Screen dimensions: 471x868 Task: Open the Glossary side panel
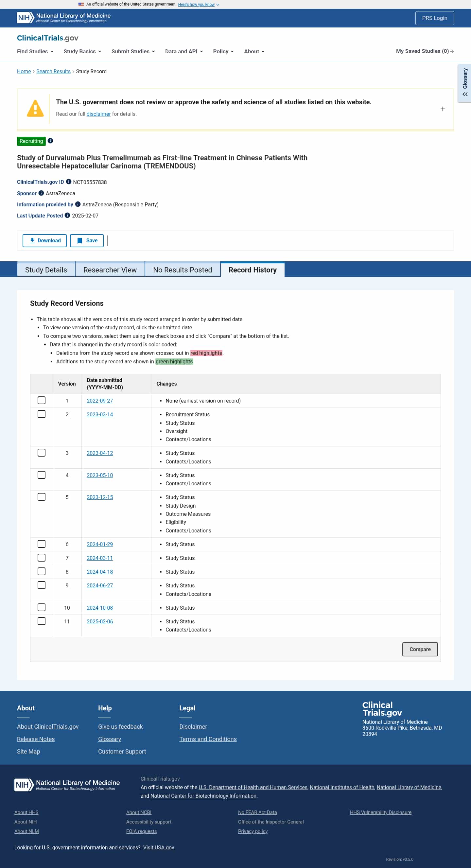[x=464, y=83]
